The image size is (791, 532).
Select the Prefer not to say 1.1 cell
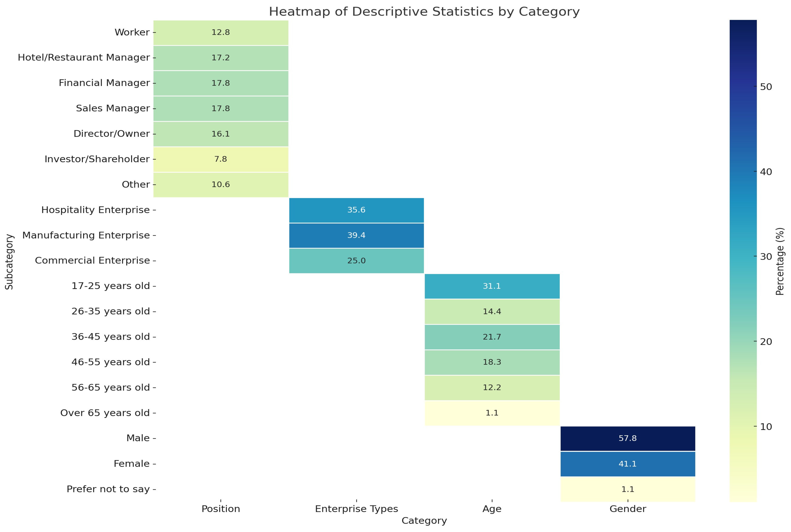(x=627, y=489)
